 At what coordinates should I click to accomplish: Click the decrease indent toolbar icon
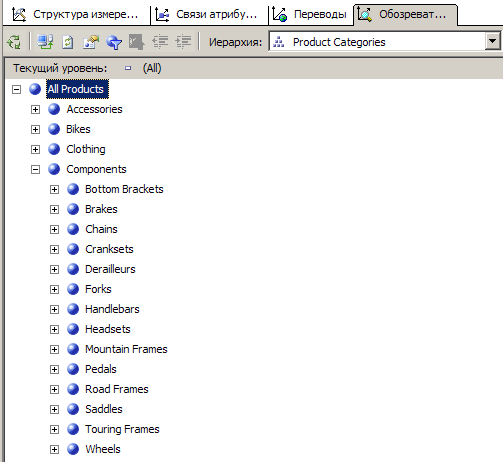coord(160,42)
